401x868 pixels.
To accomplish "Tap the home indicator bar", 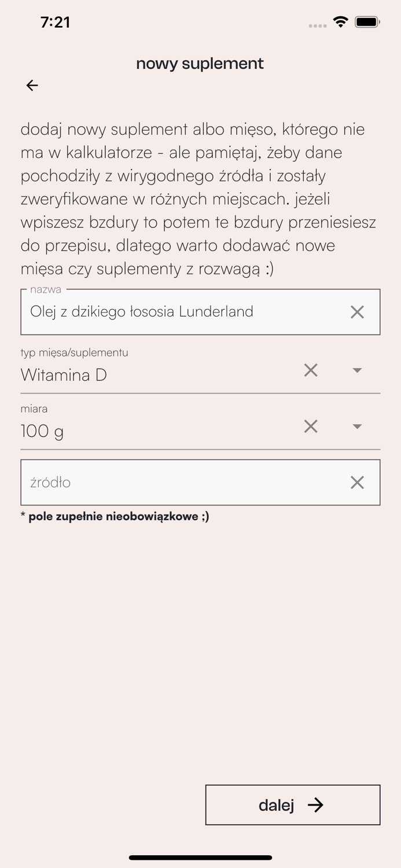I will (200, 858).
